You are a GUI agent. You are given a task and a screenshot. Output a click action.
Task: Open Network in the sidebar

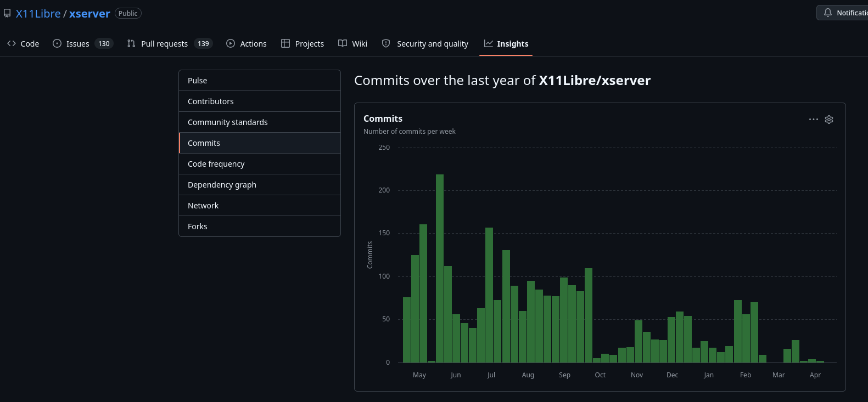pyautogui.click(x=260, y=206)
